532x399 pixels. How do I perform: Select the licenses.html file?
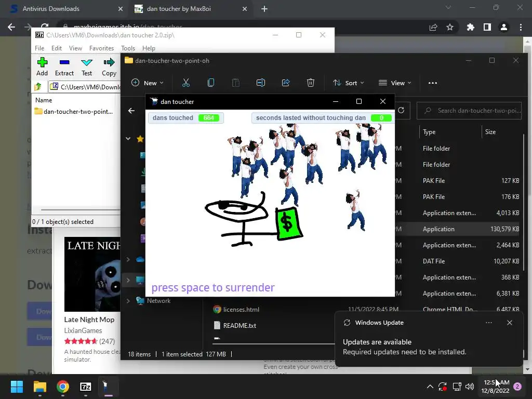click(241, 310)
